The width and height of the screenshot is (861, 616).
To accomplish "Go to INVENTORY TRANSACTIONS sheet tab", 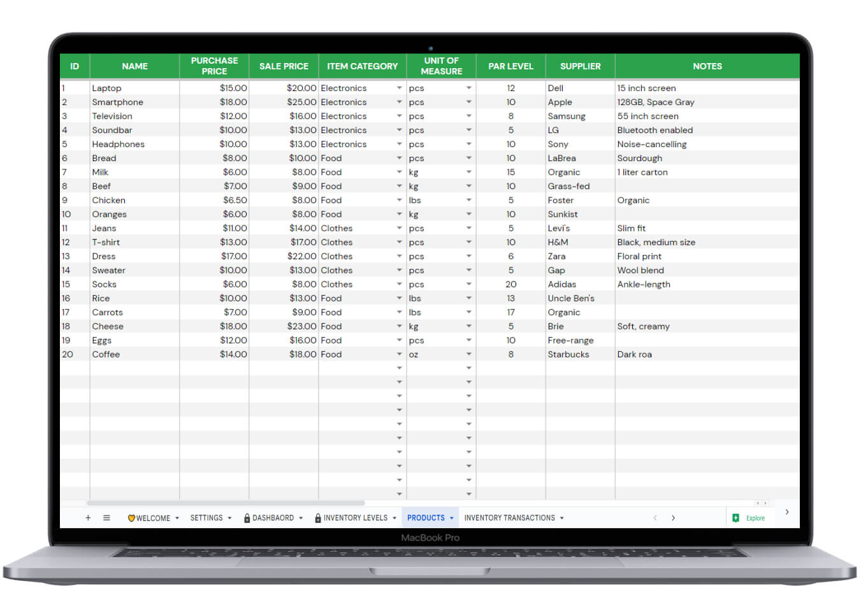I will point(509,518).
